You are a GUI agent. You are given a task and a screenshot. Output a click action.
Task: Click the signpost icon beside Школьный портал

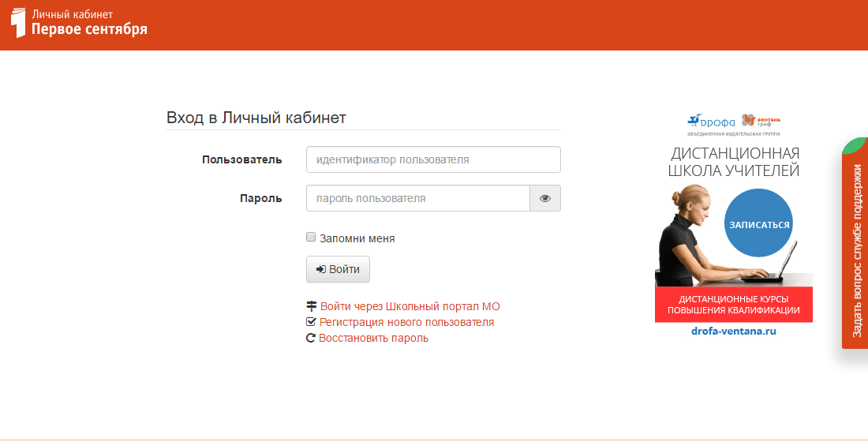pyautogui.click(x=312, y=305)
